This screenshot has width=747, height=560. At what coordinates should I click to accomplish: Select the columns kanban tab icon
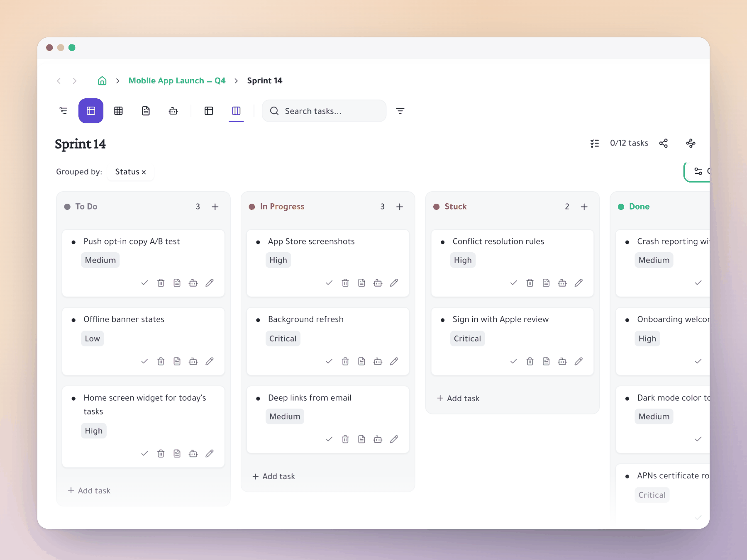[236, 111]
